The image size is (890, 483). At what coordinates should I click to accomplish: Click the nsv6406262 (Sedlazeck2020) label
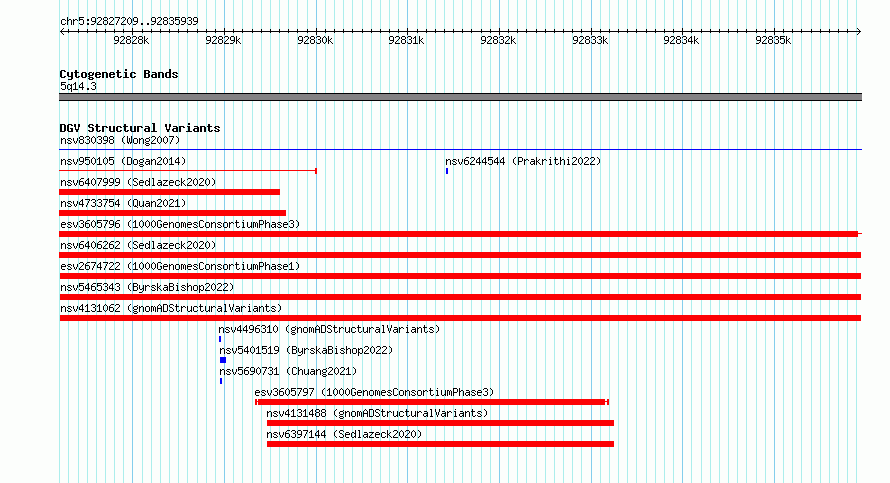[138, 245]
